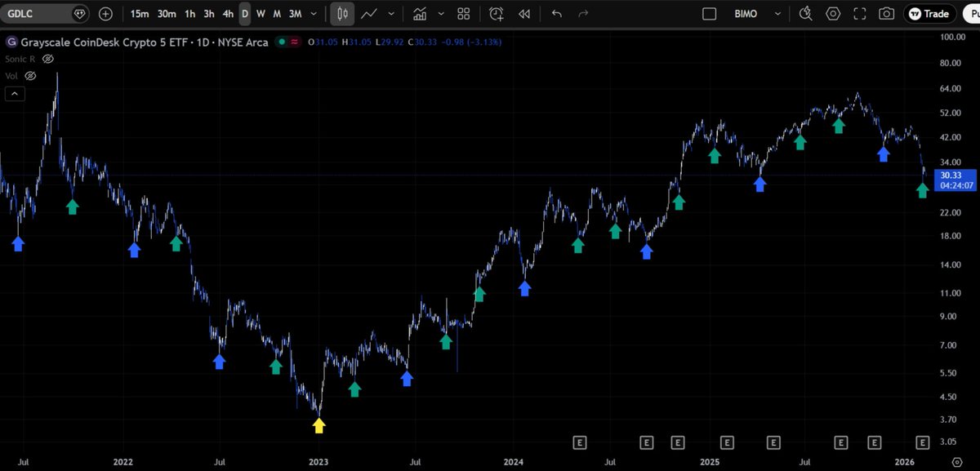Click the Trade button
980x471 pixels.
tap(929, 14)
